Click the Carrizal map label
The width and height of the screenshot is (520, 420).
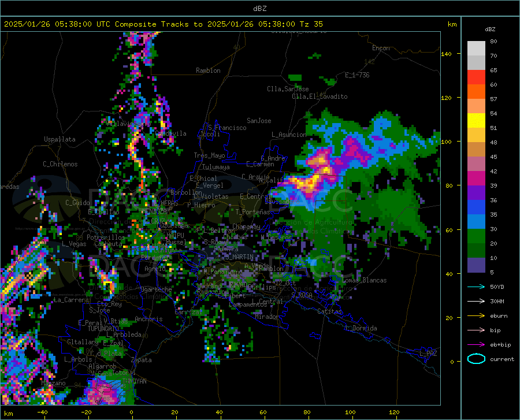pyautogui.click(x=188, y=312)
